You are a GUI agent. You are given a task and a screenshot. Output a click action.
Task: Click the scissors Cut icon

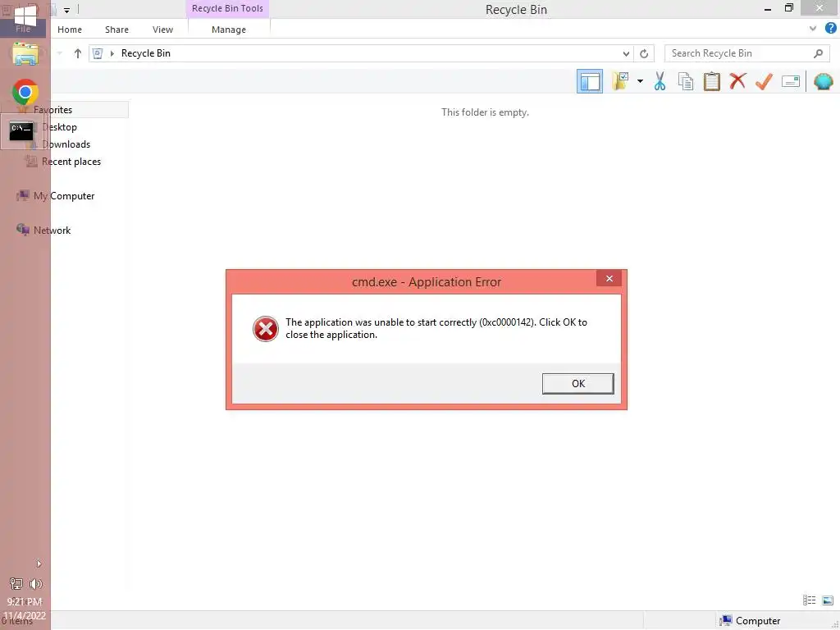point(660,81)
